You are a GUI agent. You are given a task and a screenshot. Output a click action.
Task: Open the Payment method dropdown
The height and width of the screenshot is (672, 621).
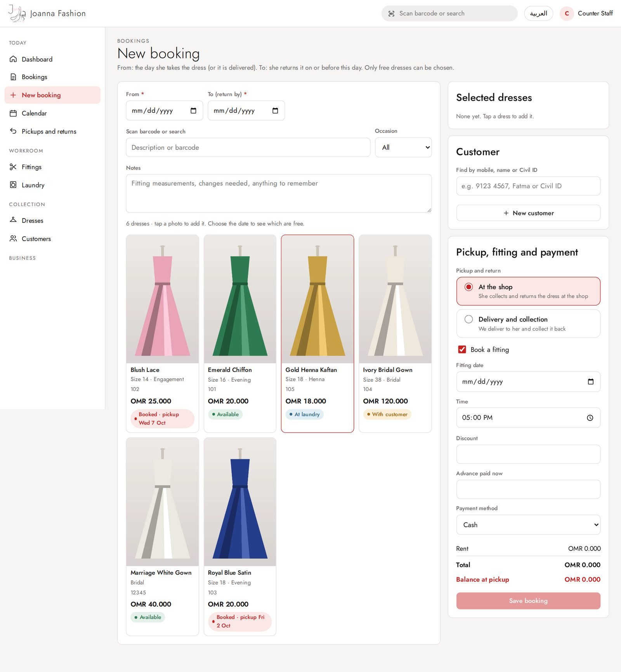coord(528,525)
